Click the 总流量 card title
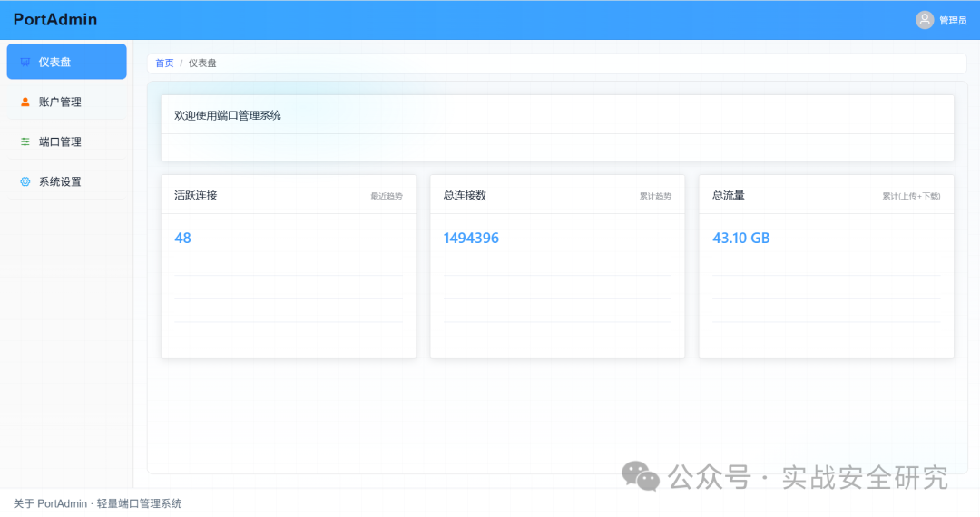The height and width of the screenshot is (517, 980). [x=728, y=195]
